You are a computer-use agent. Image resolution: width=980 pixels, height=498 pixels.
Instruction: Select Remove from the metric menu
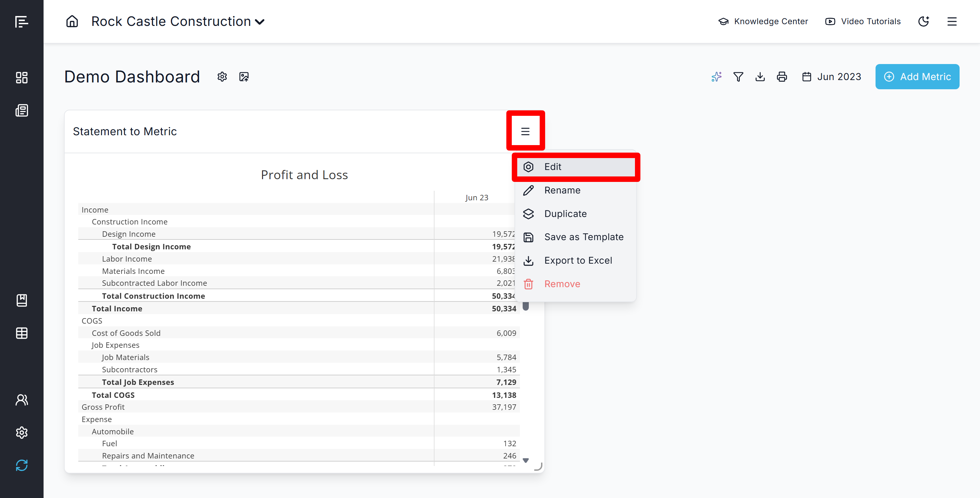[562, 284]
